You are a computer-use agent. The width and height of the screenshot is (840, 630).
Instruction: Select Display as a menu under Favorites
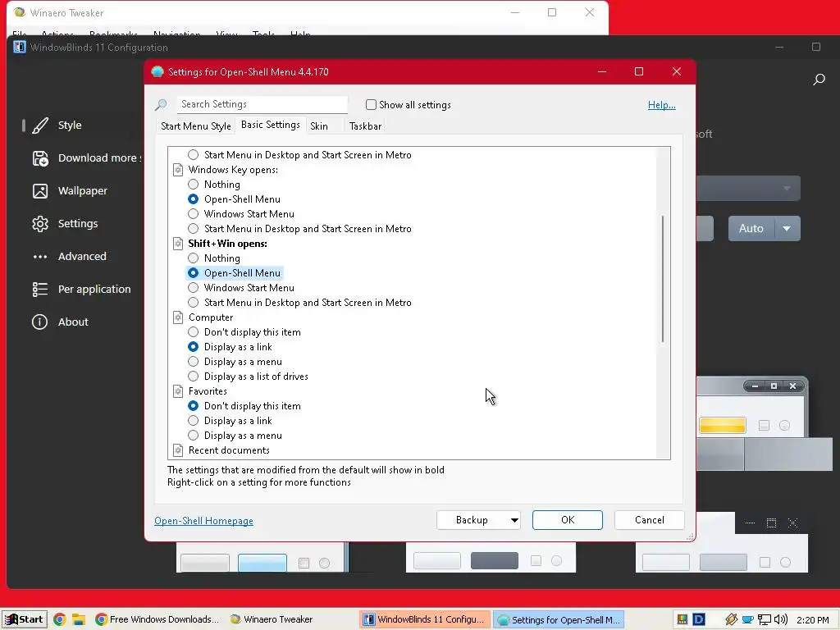(x=194, y=436)
